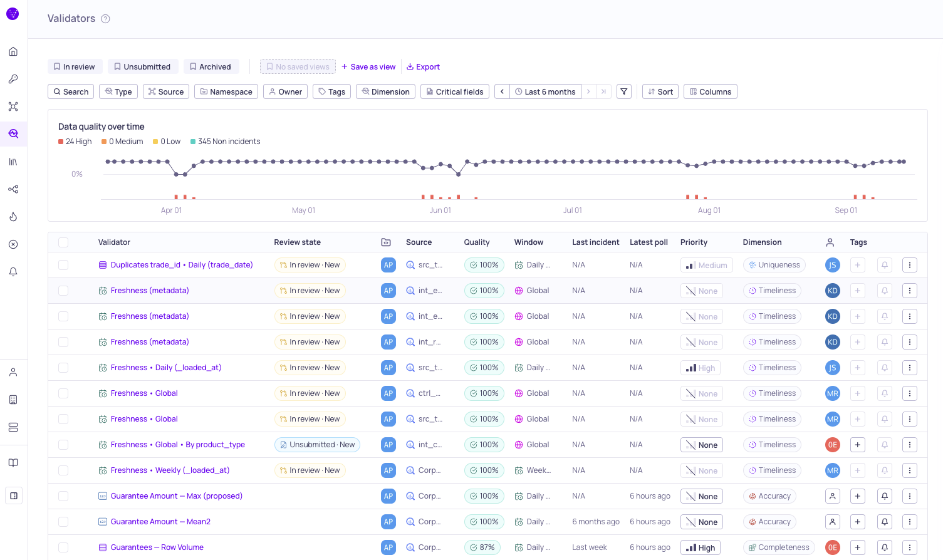943x560 pixels.
Task: Click the key credentials sidebar icon
Action: point(13,79)
